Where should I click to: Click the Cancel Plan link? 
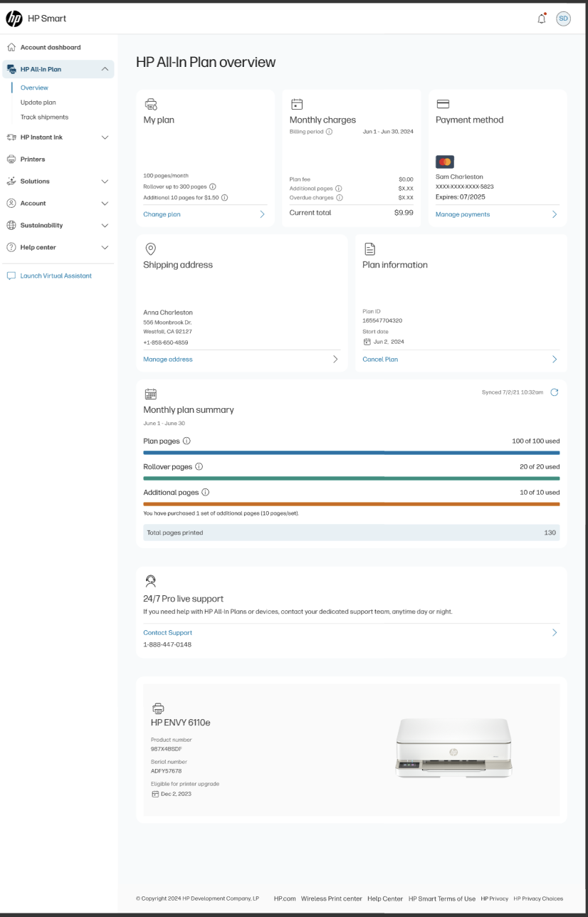click(380, 360)
